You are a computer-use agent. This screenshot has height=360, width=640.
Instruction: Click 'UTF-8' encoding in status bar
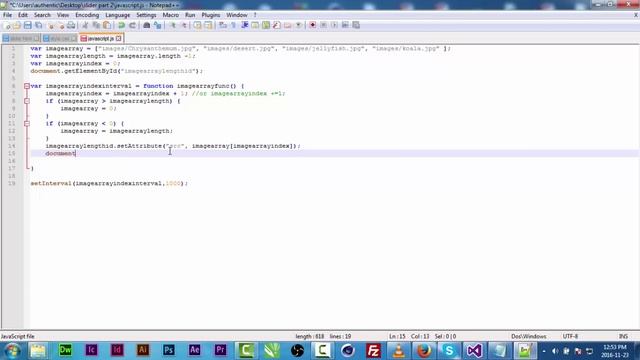[x=570, y=337]
